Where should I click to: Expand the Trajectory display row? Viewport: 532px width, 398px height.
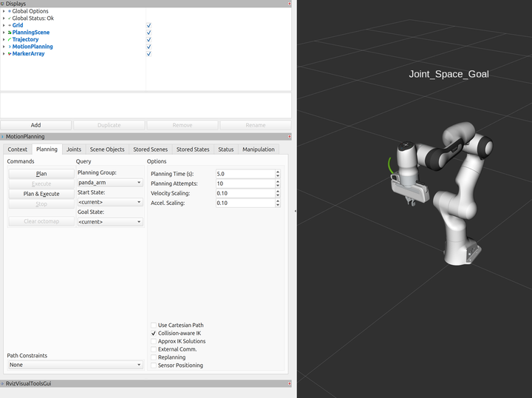coord(4,39)
